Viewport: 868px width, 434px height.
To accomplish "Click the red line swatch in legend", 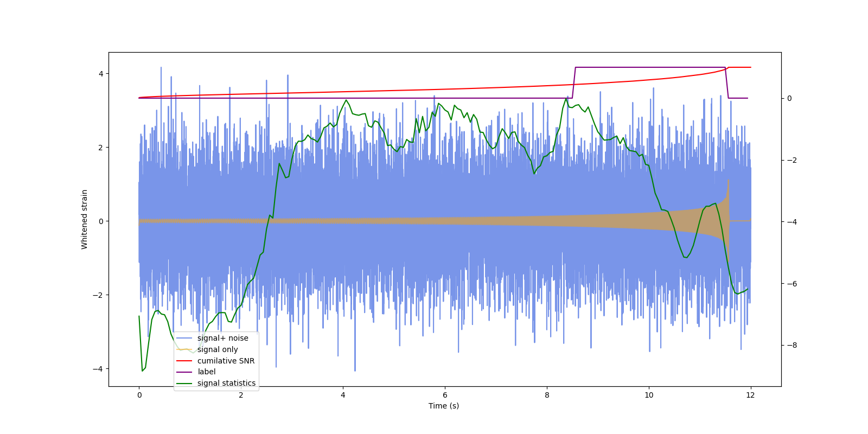I will coord(184,361).
